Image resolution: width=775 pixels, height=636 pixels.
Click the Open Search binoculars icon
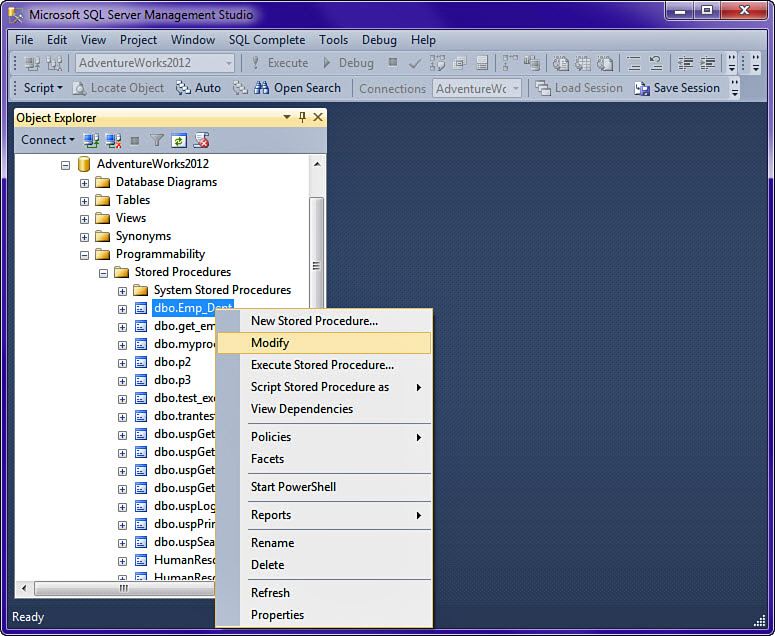click(x=262, y=88)
